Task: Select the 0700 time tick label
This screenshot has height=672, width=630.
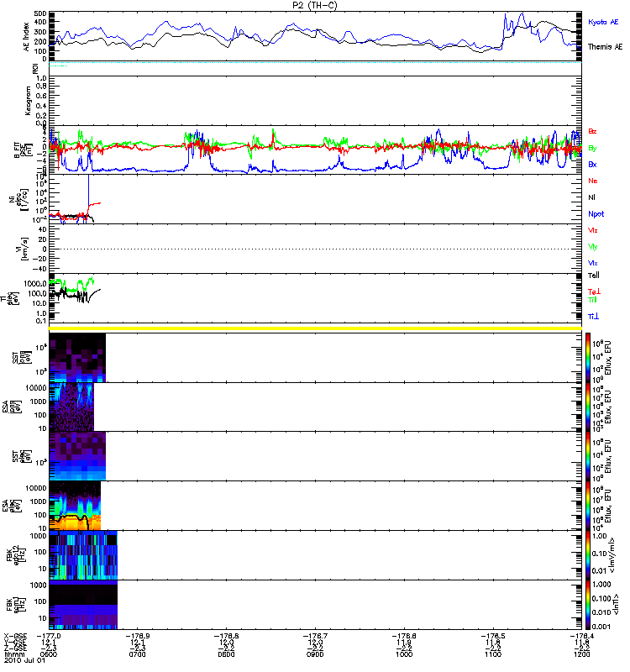Action: pyautogui.click(x=137, y=654)
